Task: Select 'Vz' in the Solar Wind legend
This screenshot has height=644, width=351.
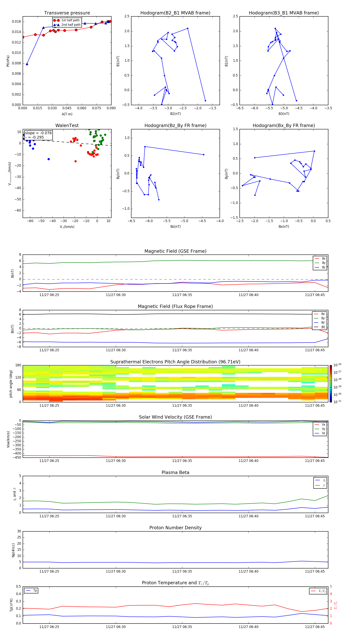Action: pyautogui.click(x=320, y=433)
